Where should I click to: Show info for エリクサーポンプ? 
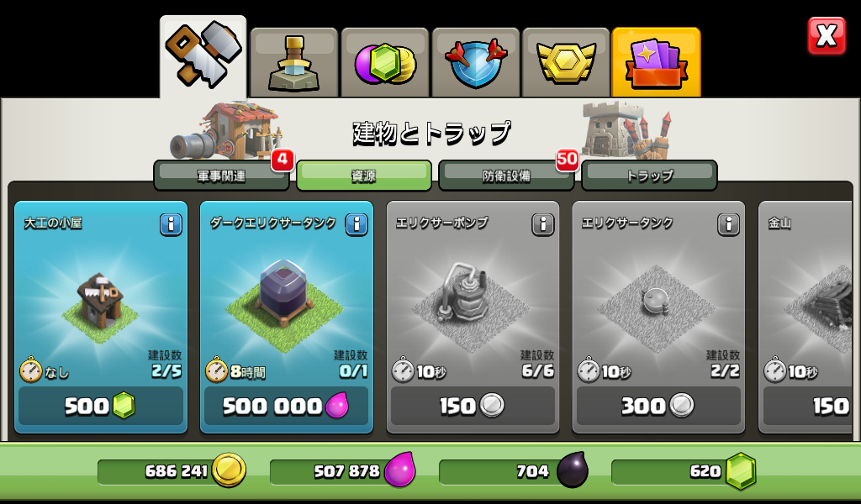click(542, 224)
